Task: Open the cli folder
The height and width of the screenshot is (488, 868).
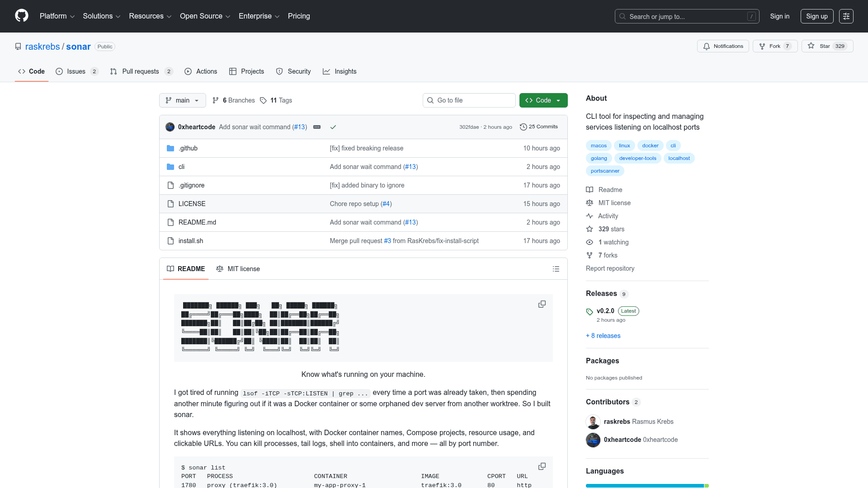Action: point(181,167)
